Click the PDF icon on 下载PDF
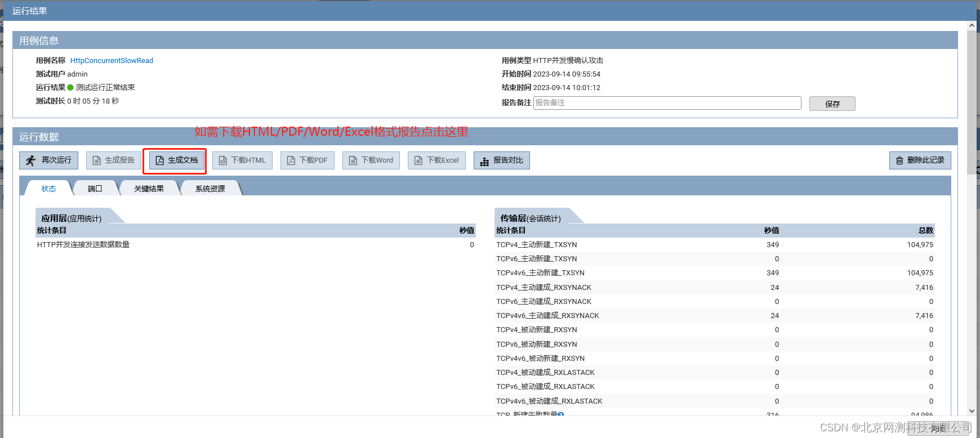This screenshot has width=980, height=438. pos(291,160)
